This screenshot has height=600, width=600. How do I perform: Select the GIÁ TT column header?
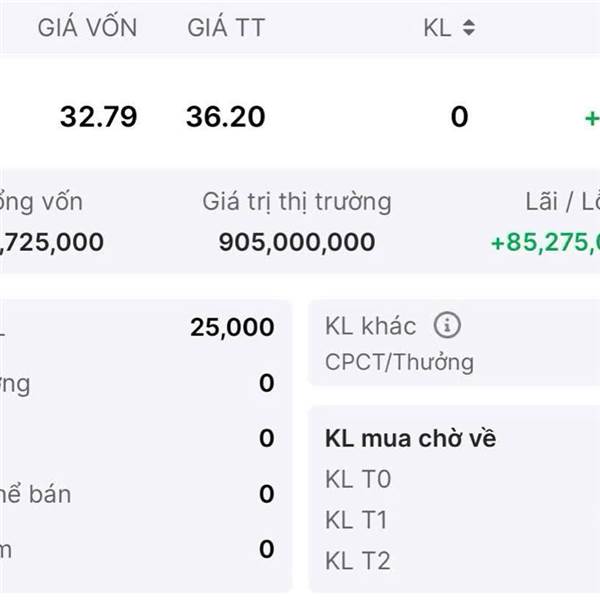[226, 28]
